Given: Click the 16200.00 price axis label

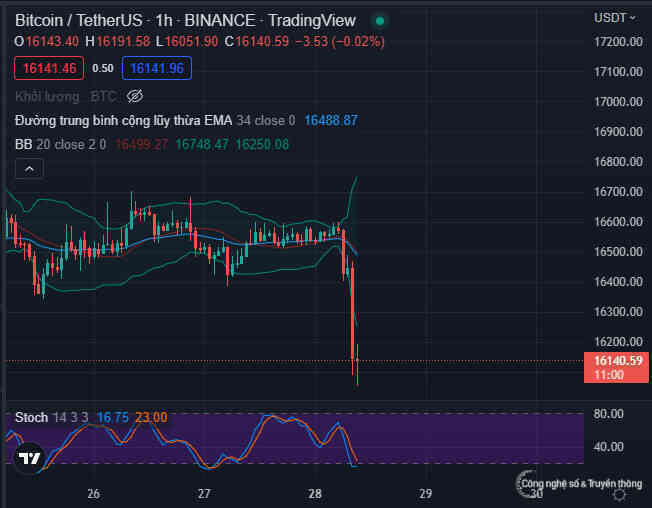Looking at the screenshot, I should pos(618,341).
